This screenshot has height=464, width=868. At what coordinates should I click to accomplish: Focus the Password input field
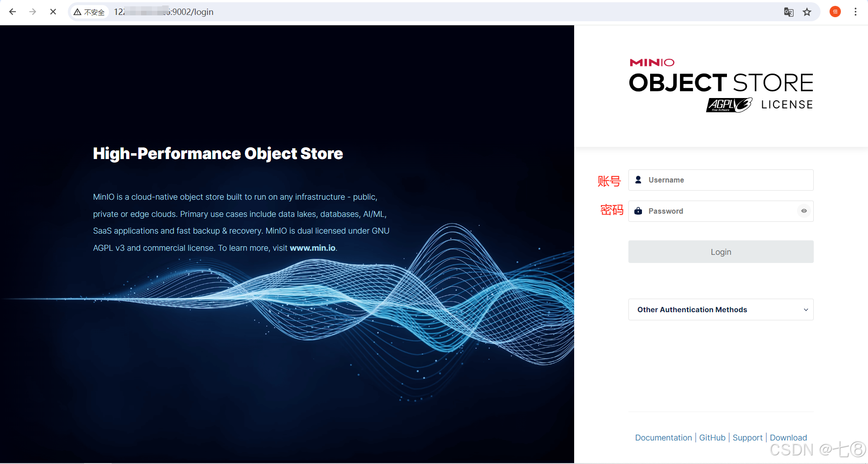721,211
